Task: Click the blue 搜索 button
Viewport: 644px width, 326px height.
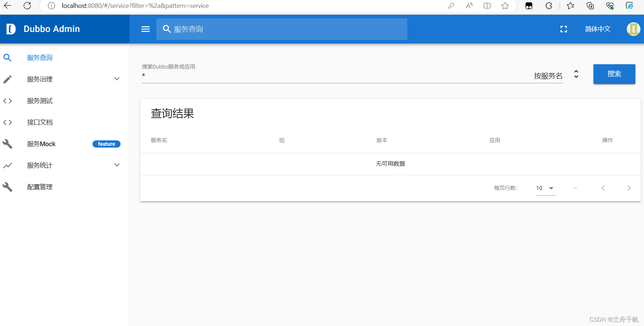Action: point(614,74)
